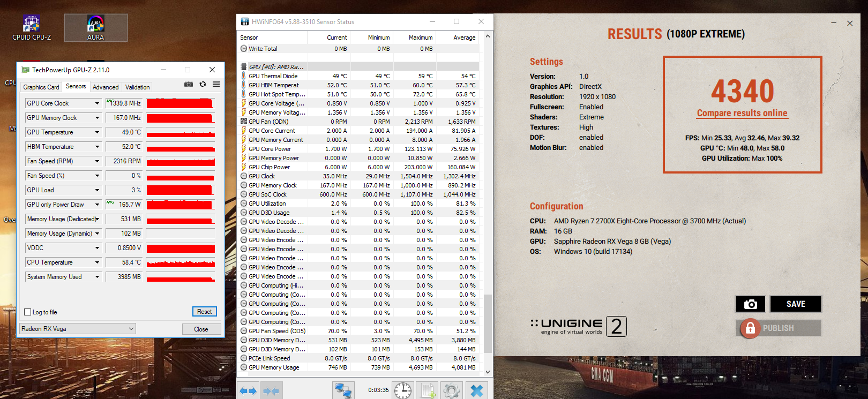Switch to Sensors tab
Viewport: 868px width, 399px height.
tap(76, 86)
